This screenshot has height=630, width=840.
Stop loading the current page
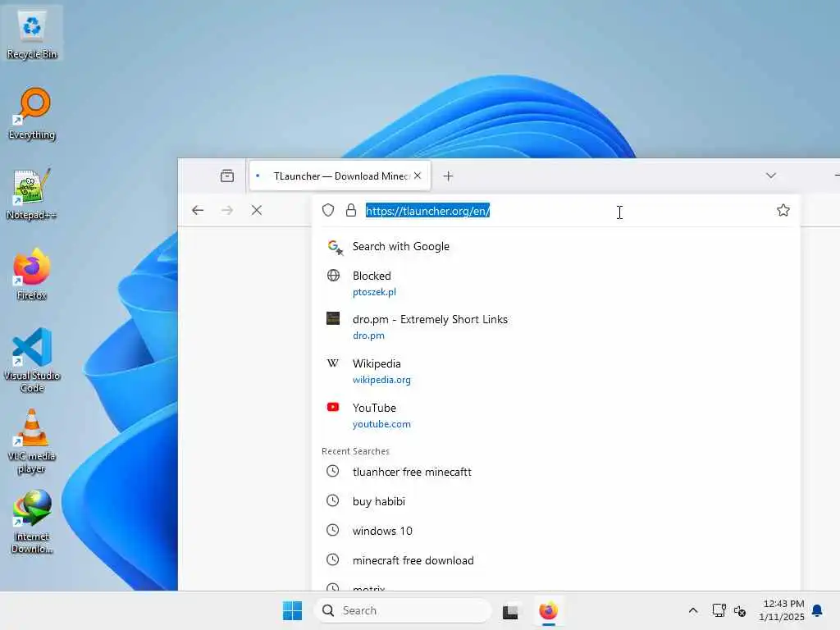(257, 210)
